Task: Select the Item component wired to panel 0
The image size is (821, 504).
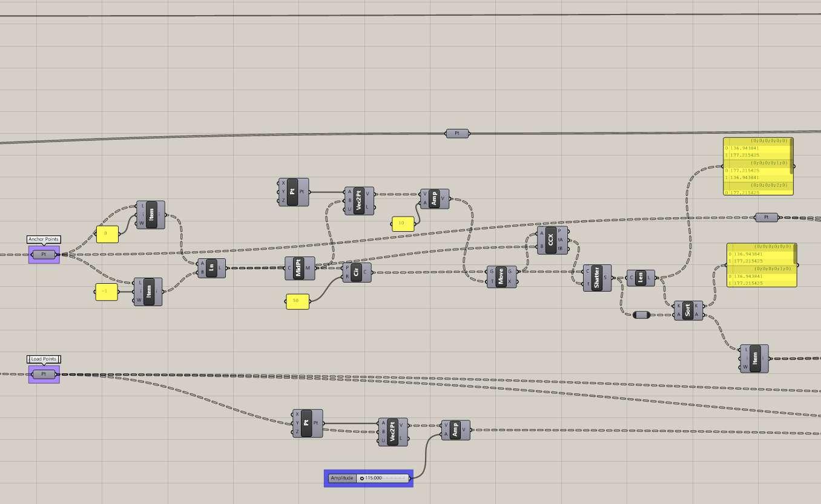Action: (x=151, y=215)
